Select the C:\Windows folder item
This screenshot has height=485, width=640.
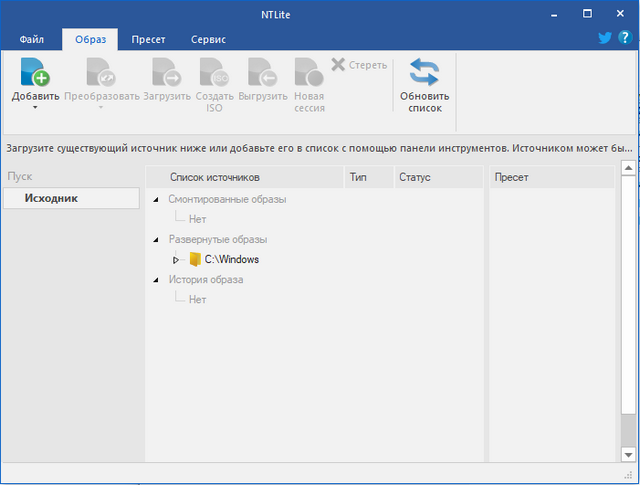click(231, 259)
